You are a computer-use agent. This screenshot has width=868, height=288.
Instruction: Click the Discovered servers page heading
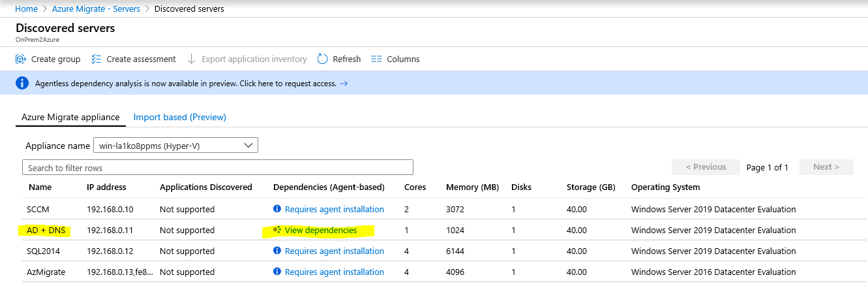tap(65, 28)
